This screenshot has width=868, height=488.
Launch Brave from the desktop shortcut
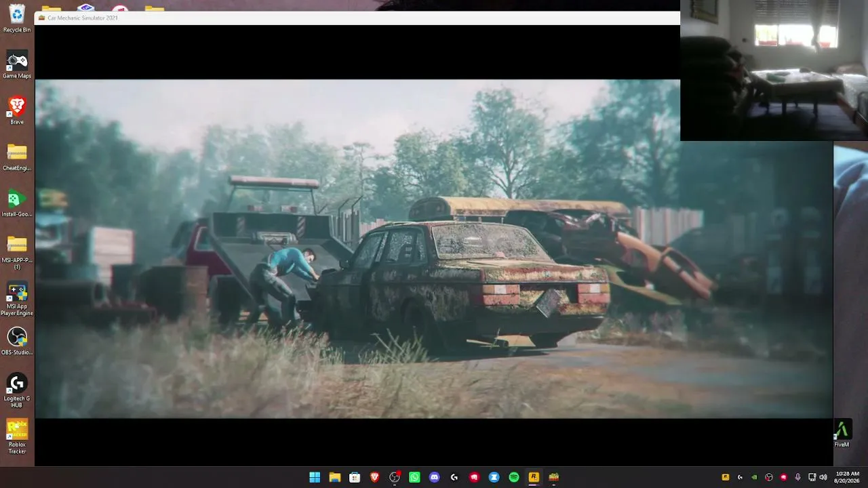[x=17, y=110]
